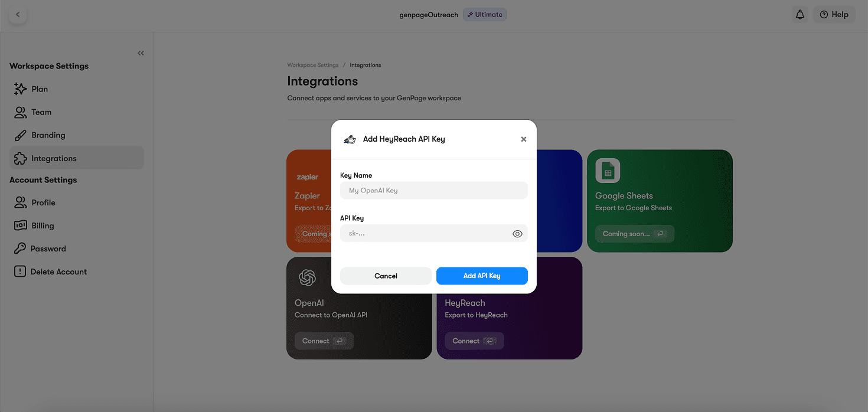Viewport: 868px width, 412px height.
Task: Open the Help menu
Action: pyautogui.click(x=834, y=15)
